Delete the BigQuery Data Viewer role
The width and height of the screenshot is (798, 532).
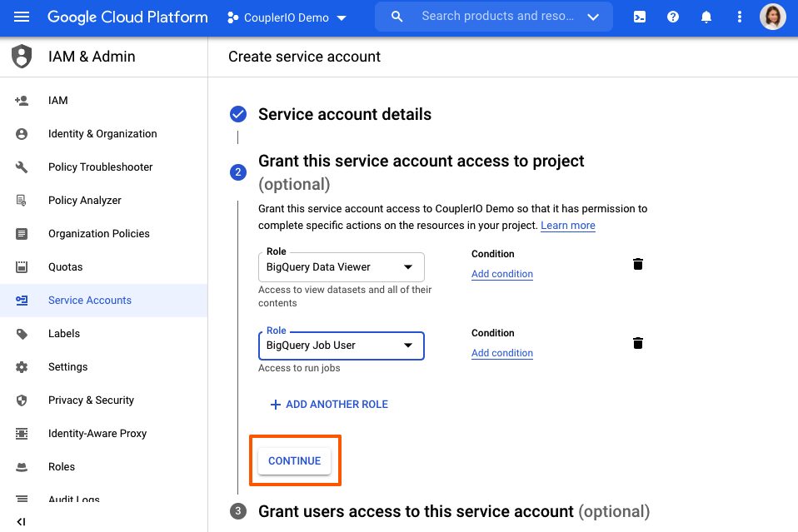coord(638,264)
